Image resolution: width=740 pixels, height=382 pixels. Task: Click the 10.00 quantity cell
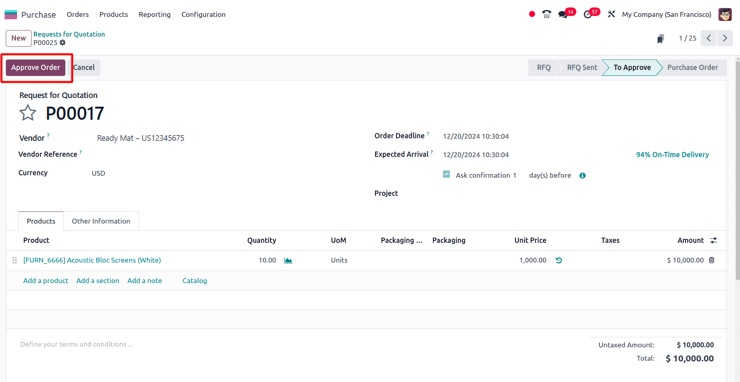pyautogui.click(x=267, y=260)
